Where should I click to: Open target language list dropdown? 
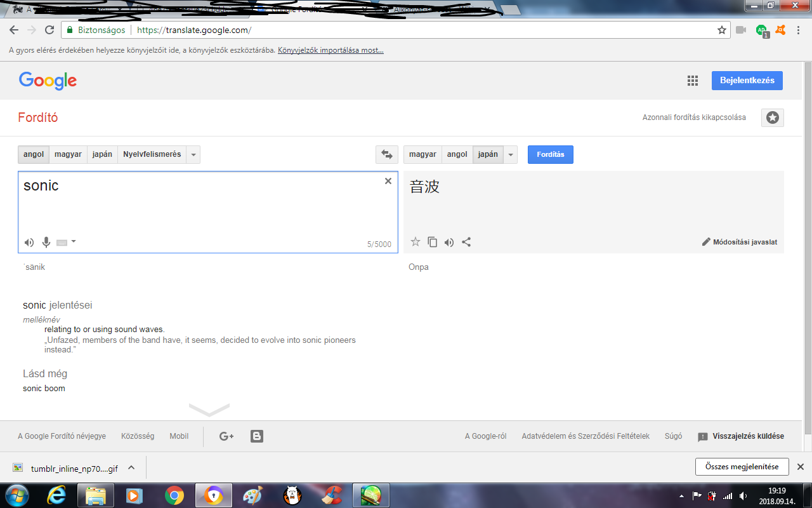pyautogui.click(x=511, y=154)
